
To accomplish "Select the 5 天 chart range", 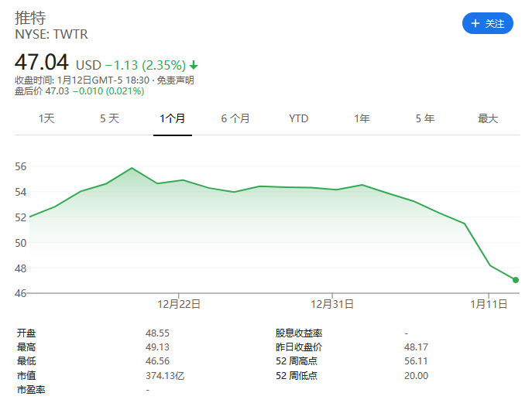I will point(109,118).
